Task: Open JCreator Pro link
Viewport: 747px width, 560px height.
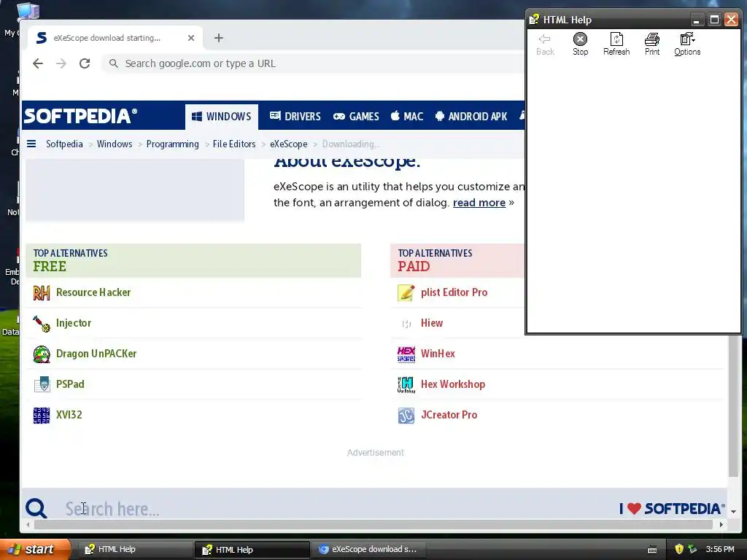Action: click(449, 415)
